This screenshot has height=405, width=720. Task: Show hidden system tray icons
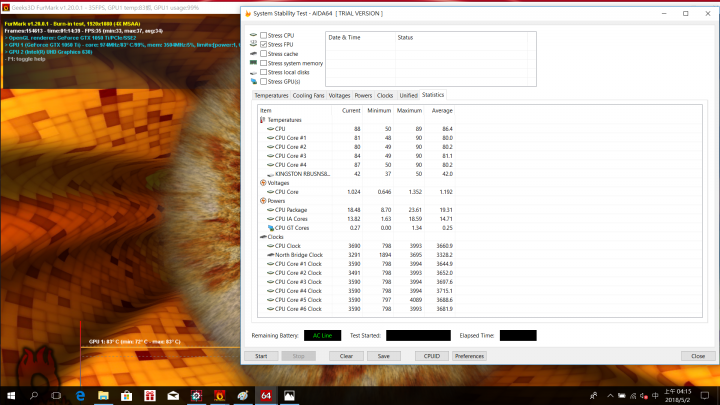tap(610, 395)
